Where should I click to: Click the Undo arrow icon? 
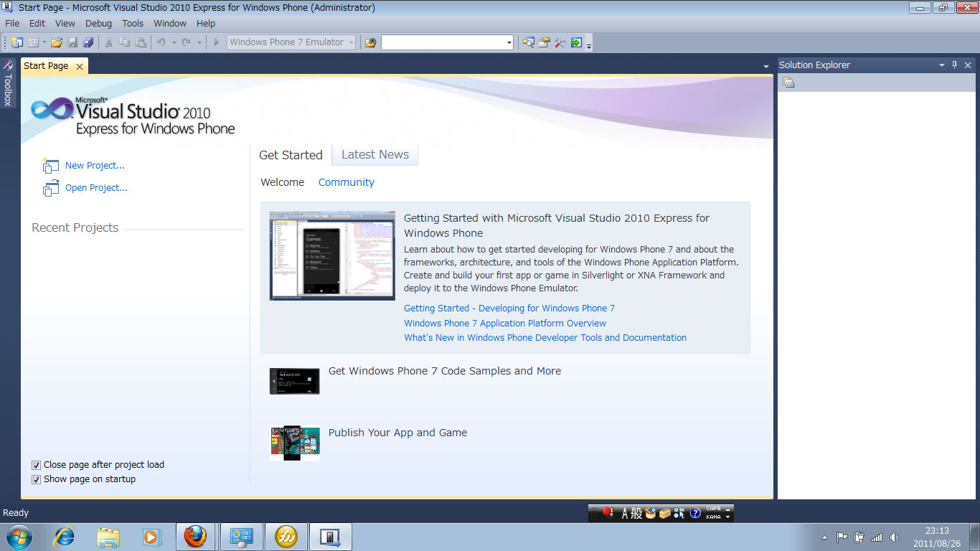(161, 42)
